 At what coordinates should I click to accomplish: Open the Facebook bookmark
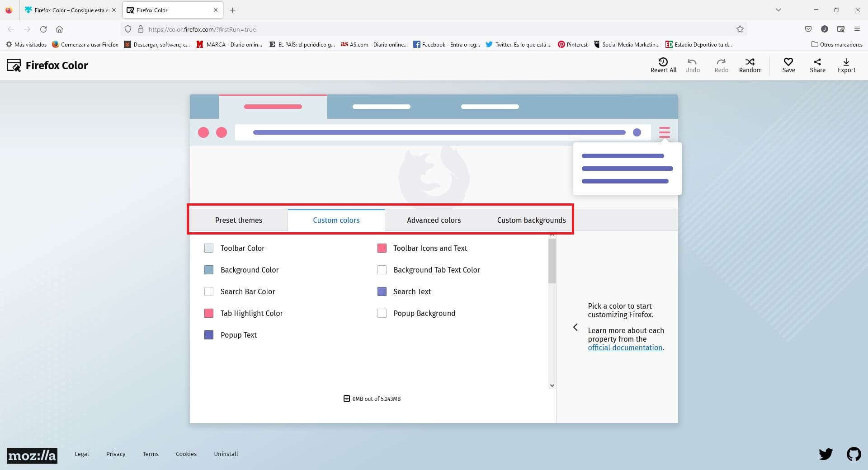[447, 44]
